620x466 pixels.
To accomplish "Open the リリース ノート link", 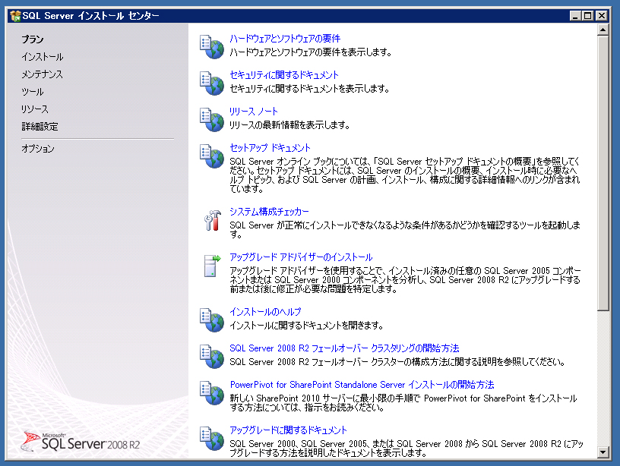I will coord(253,111).
